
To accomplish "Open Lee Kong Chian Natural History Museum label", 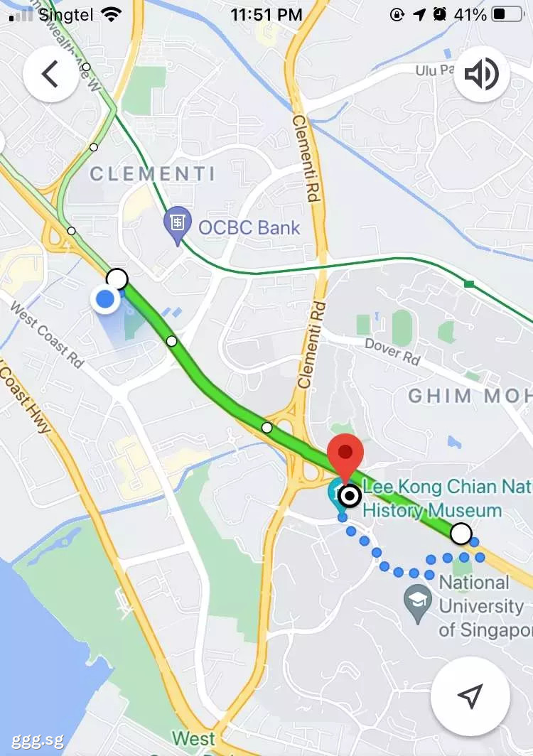I will tap(447, 498).
